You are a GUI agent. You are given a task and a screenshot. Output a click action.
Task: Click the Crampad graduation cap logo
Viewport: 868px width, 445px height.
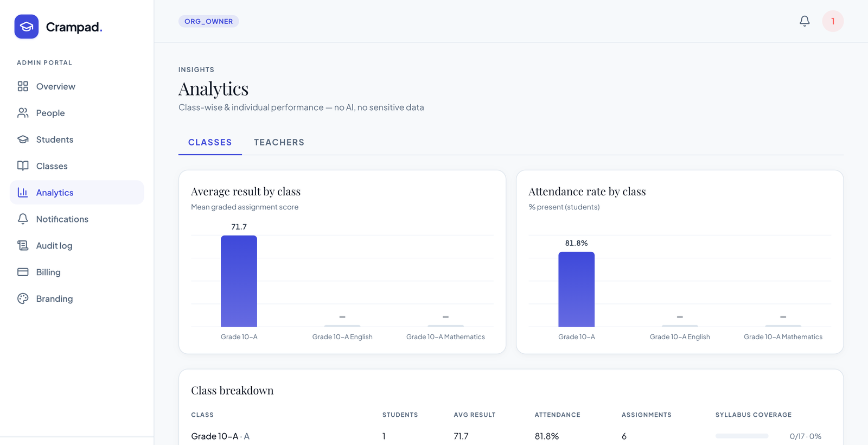(x=27, y=27)
